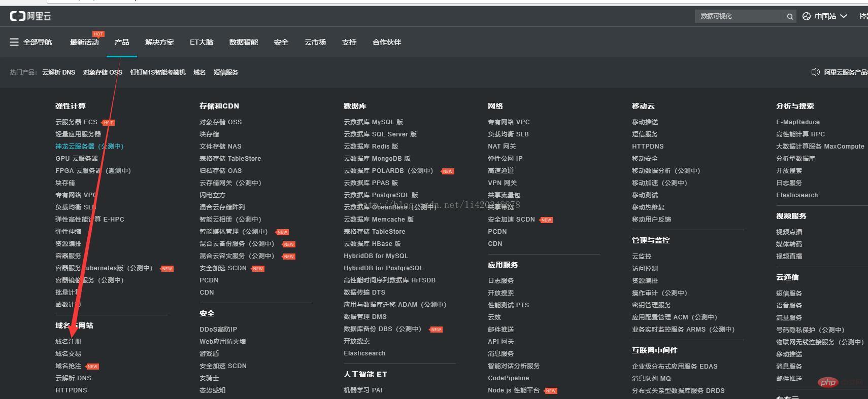The image size is (868, 399).
Task: Open the 支持 navigation menu
Action: [x=349, y=42]
